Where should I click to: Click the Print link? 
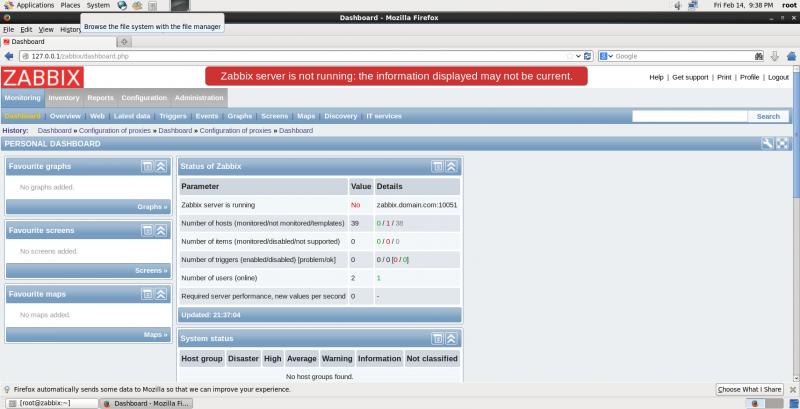pyautogui.click(x=724, y=78)
